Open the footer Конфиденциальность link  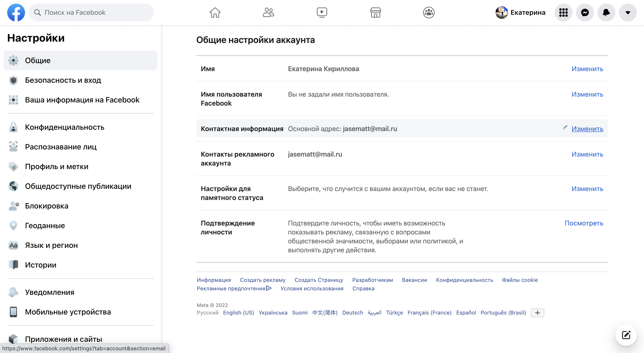pyautogui.click(x=464, y=280)
